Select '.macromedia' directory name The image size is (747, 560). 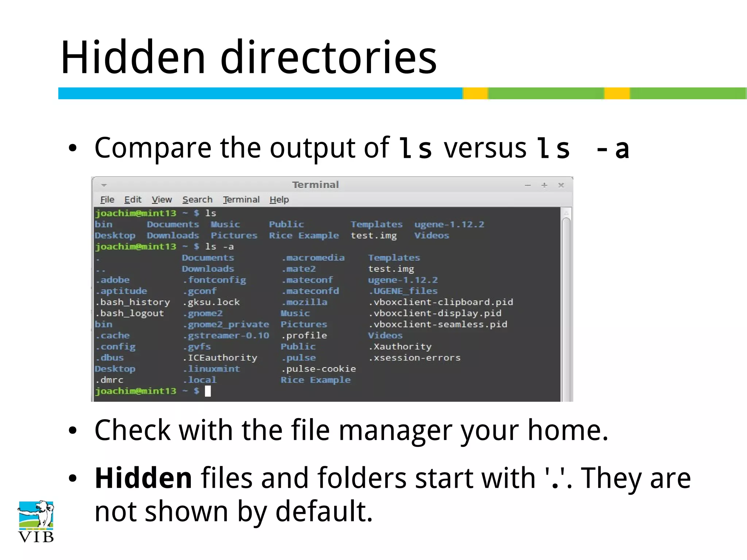click(313, 258)
